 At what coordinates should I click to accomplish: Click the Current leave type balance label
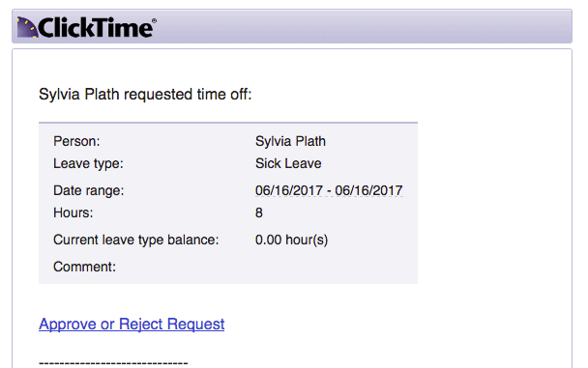point(135,240)
